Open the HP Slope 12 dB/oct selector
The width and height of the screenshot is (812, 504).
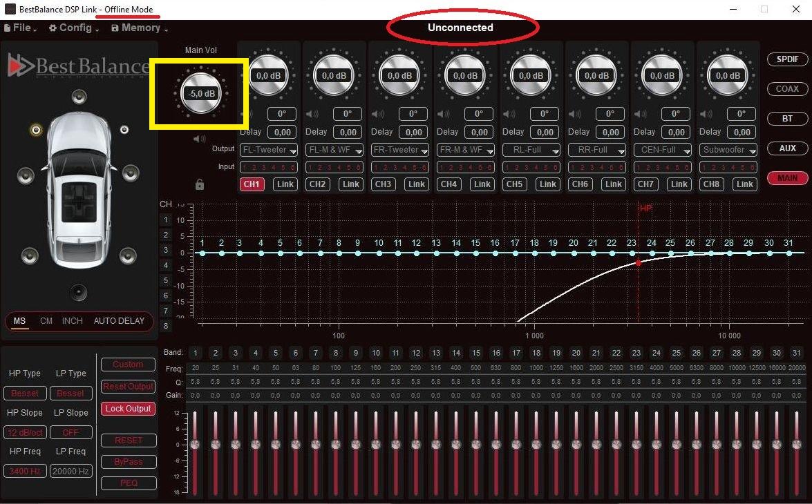click(x=24, y=432)
